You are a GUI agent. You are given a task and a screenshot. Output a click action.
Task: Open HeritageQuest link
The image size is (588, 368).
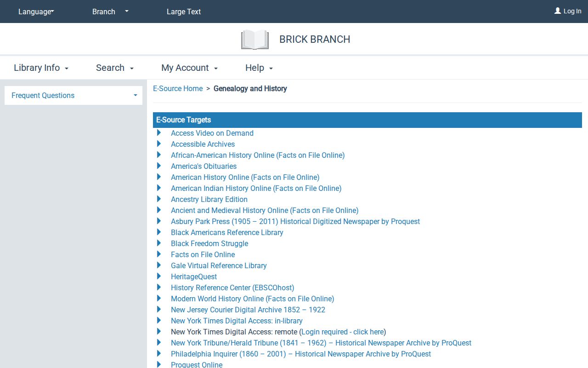(x=194, y=276)
